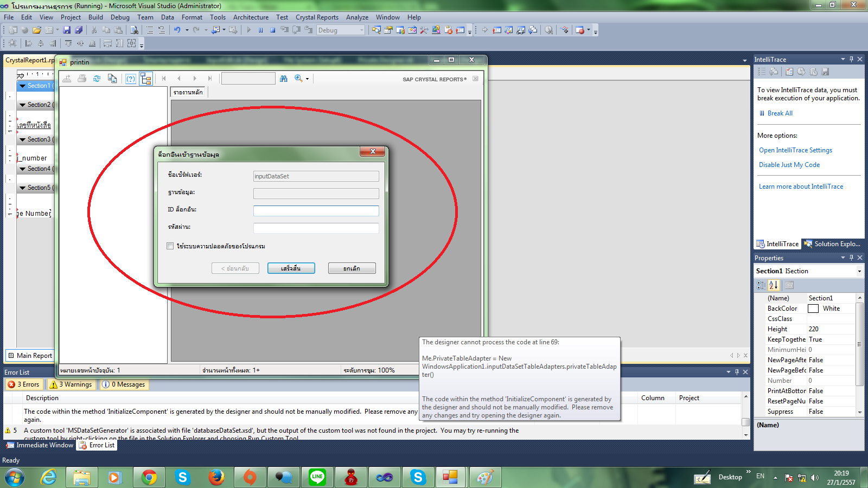Click the login ID input field in the dialog
Screen dimensions: 868x488
tap(316, 211)
